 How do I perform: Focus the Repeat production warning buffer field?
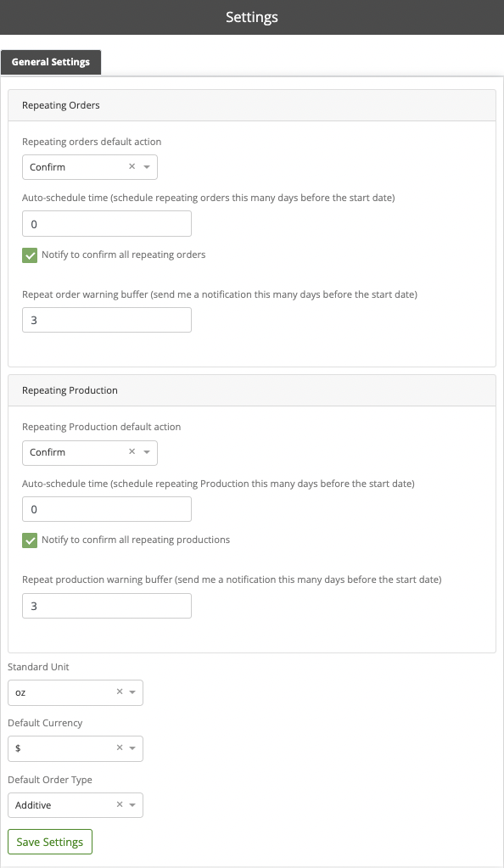(107, 606)
